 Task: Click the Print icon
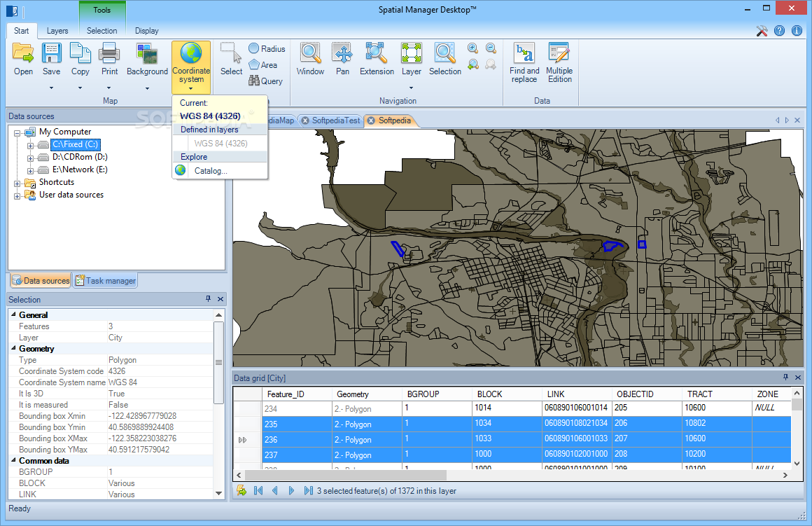[109, 53]
